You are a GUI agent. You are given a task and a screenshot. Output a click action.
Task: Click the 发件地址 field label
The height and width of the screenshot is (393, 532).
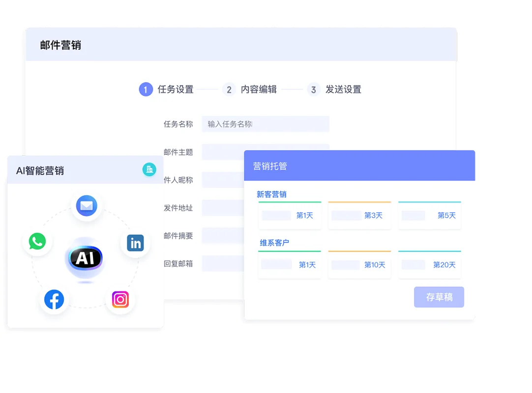[178, 208]
